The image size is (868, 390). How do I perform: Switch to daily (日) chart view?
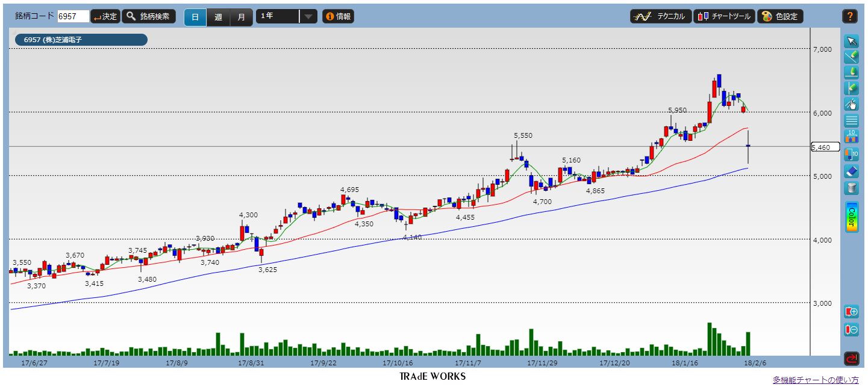pyautogui.click(x=195, y=17)
